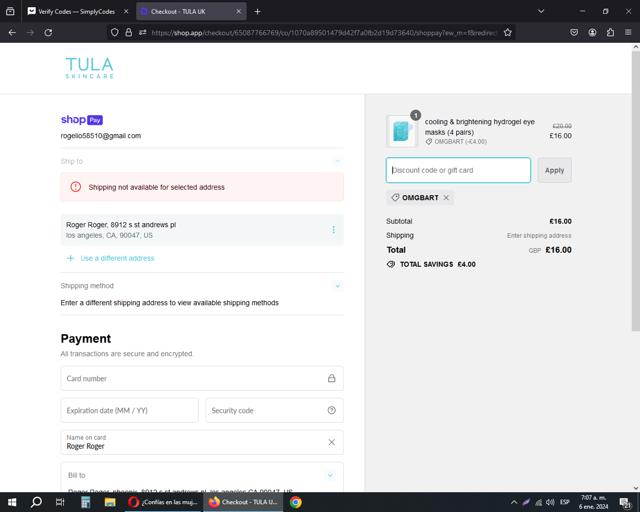Click the Total Savings £4.00 text
The height and width of the screenshot is (512, 640).
point(438,265)
